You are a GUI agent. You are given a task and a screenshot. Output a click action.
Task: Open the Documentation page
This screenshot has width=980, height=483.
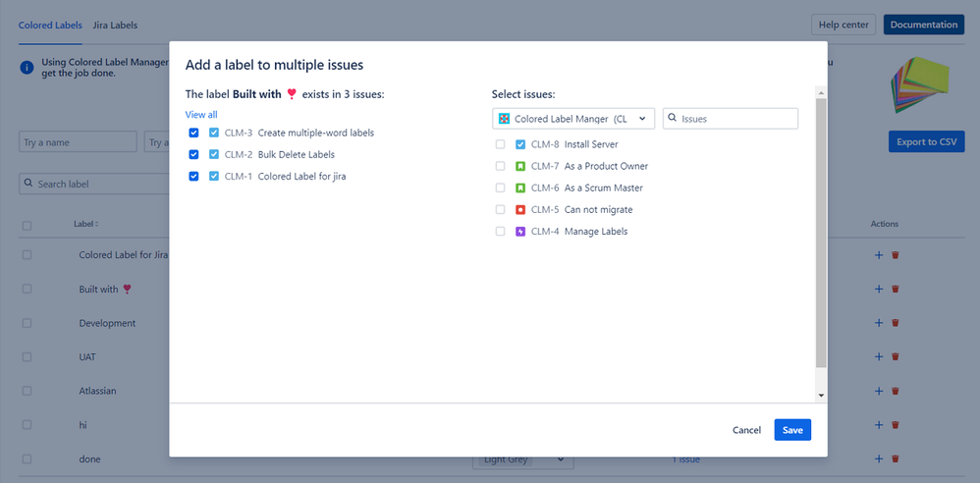click(x=924, y=25)
